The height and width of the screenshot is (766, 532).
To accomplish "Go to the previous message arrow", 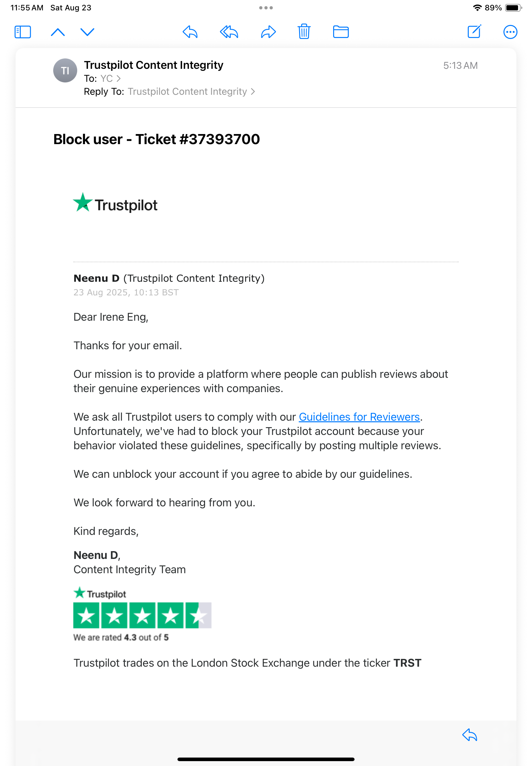I will [x=58, y=32].
